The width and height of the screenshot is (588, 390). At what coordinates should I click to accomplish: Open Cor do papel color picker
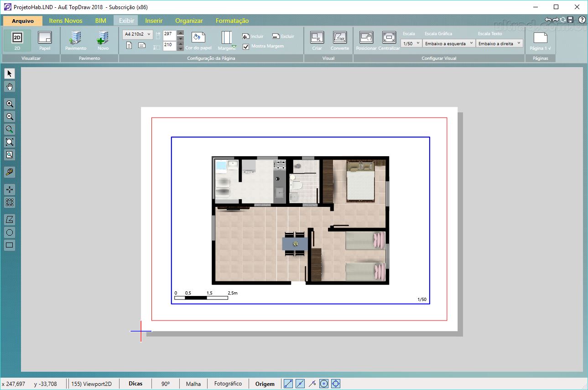(x=198, y=41)
